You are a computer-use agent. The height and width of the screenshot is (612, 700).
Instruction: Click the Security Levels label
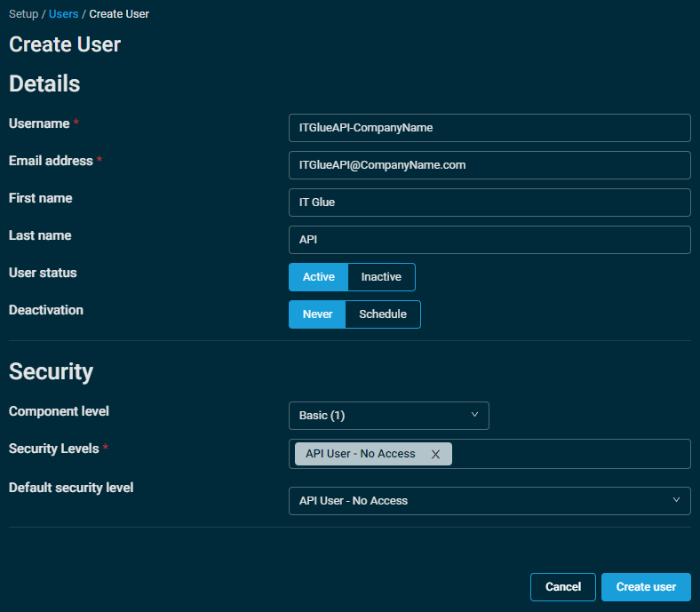tap(54, 449)
